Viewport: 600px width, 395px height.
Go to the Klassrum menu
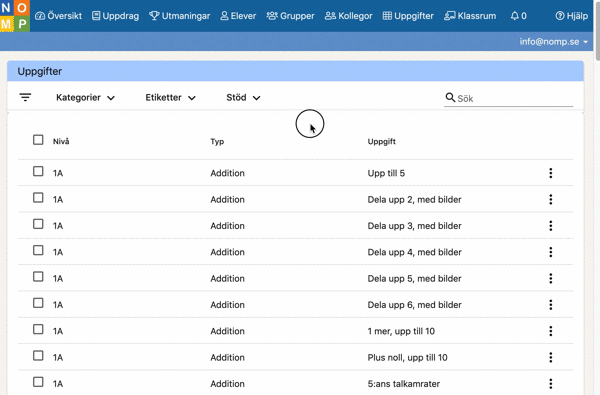pyautogui.click(x=470, y=16)
